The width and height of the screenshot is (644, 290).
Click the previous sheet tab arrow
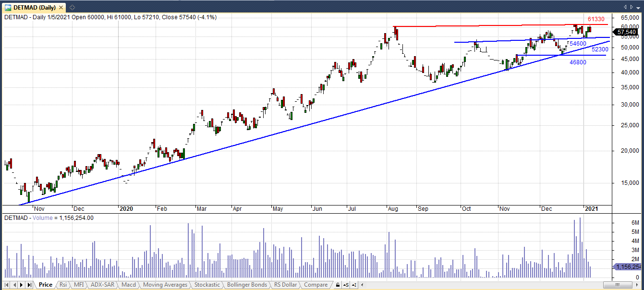point(14,285)
